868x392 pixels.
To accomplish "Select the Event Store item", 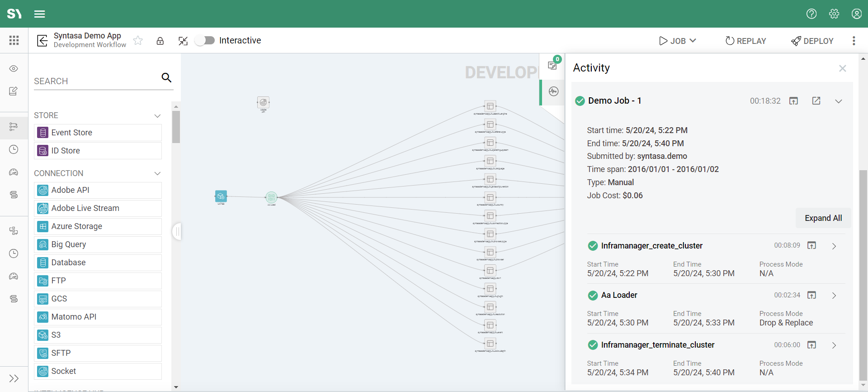I will [x=98, y=133].
